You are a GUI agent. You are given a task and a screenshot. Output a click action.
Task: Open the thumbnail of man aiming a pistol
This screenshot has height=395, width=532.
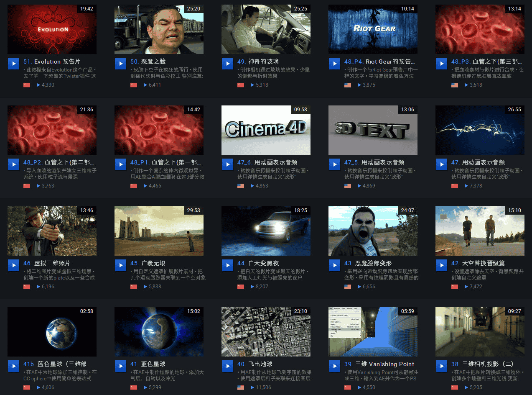click(52, 231)
